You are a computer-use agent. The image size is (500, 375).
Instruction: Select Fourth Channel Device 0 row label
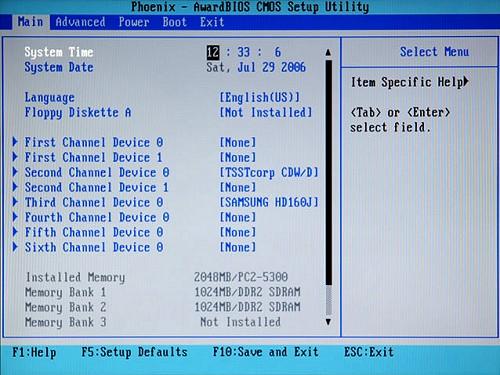(x=97, y=217)
